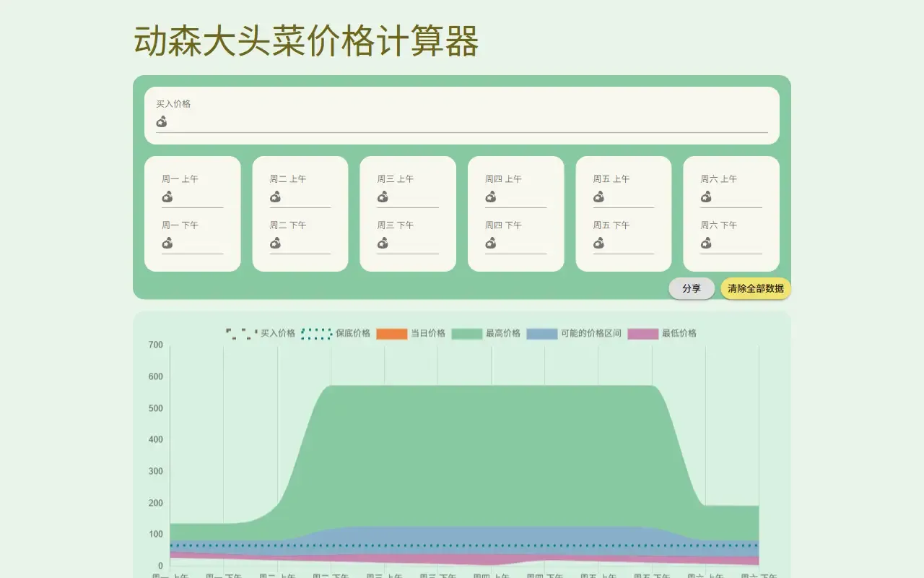The image size is (924, 578).
Task: Click the 300 y-axis label
Action: 155,471
